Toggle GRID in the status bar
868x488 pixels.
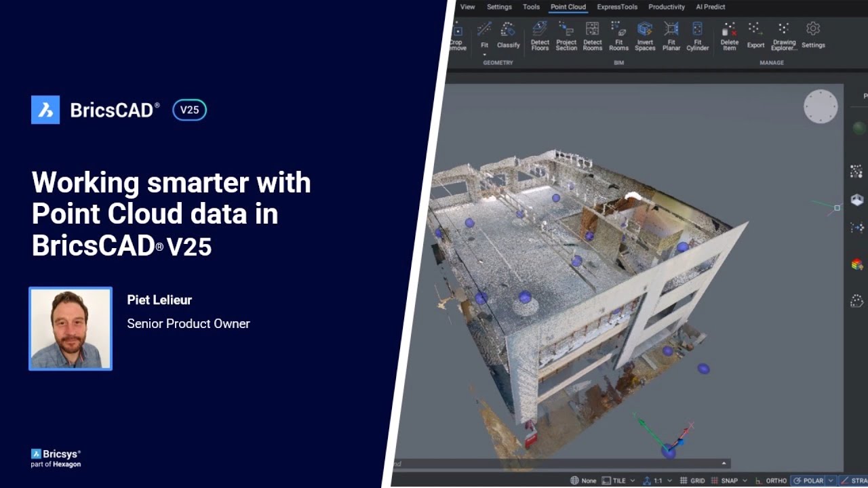point(692,481)
